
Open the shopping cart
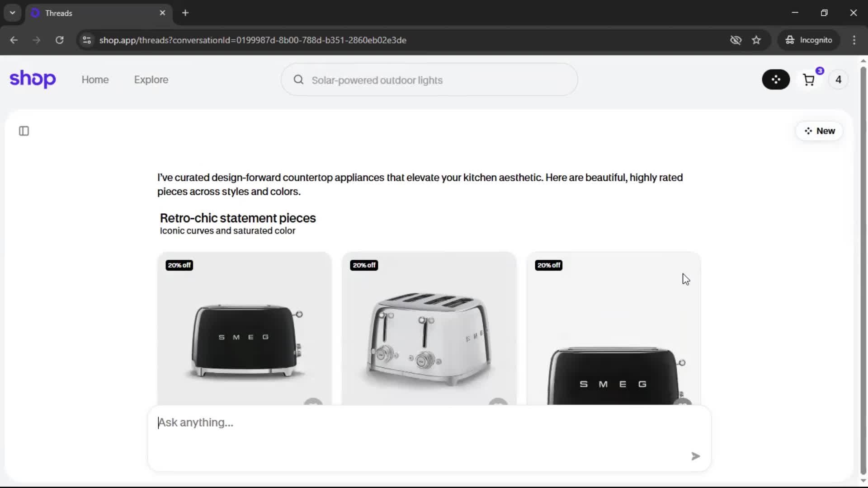click(x=809, y=80)
